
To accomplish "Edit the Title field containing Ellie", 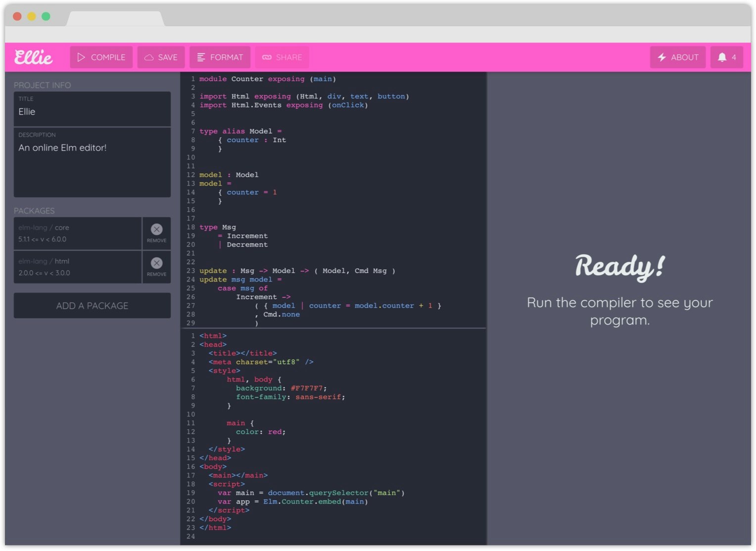I will click(x=92, y=109).
